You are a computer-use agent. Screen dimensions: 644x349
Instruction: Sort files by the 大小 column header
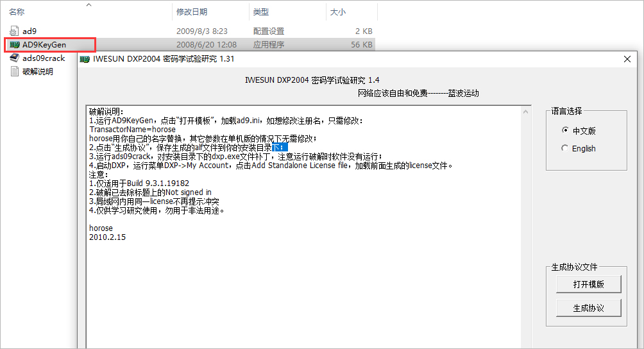(x=338, y=12)
